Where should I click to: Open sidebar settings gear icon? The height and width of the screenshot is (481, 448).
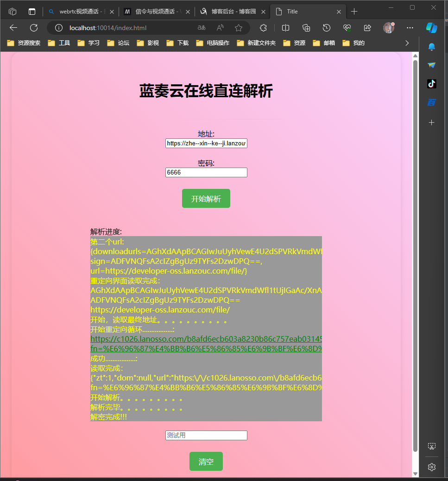tap(432, 467)
